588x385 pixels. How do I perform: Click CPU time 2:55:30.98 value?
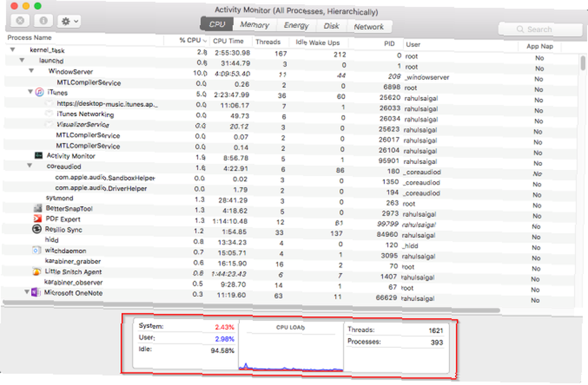[x=232, y=52]
